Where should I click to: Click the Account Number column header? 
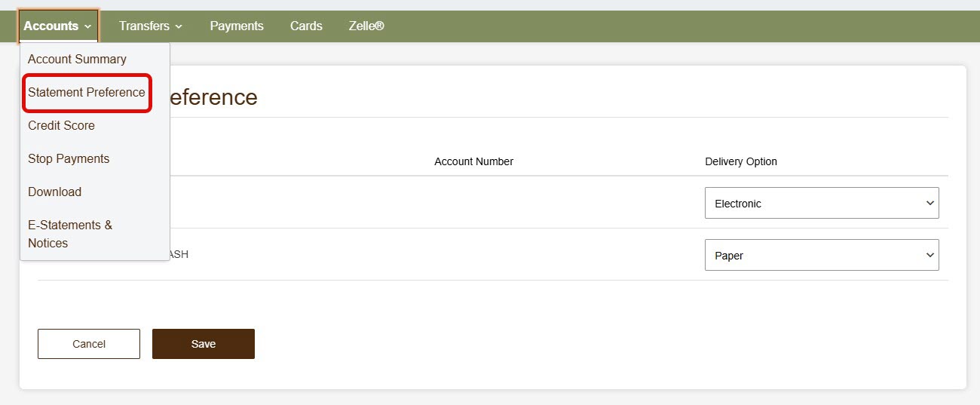coord(473,161)
